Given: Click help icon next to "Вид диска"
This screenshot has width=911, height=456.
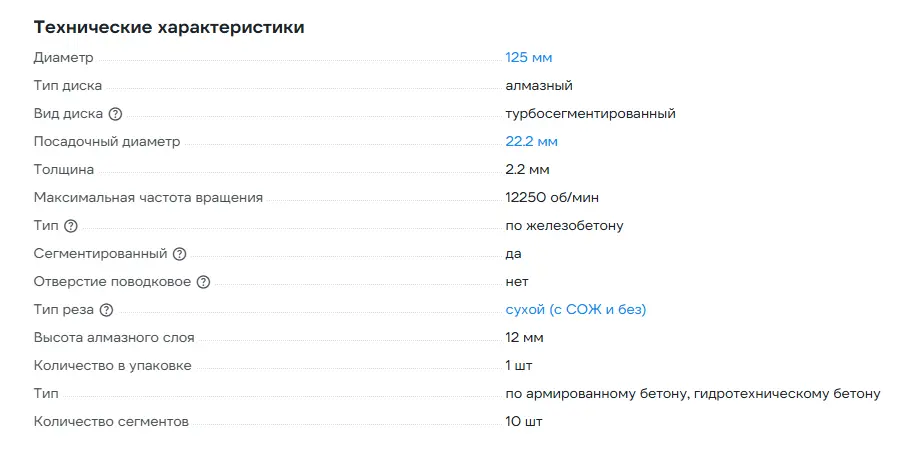Looking at the screenshot, I should [x=115, y=114].
